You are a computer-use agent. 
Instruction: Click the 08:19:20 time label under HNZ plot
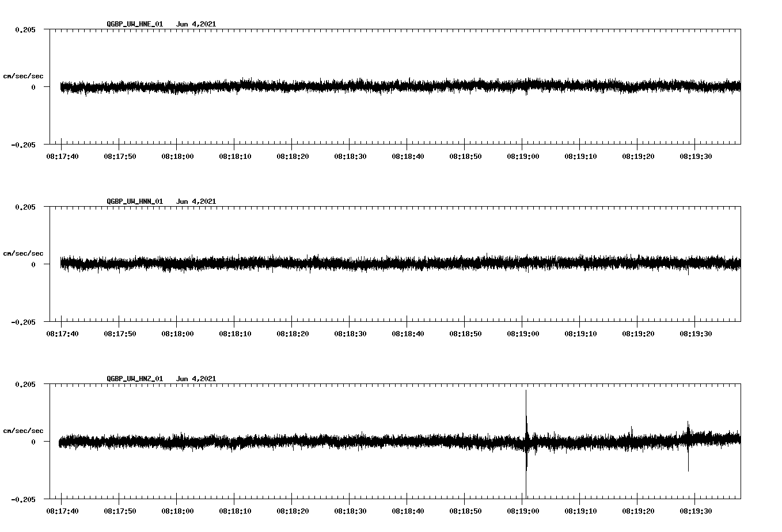coord(639,511)
